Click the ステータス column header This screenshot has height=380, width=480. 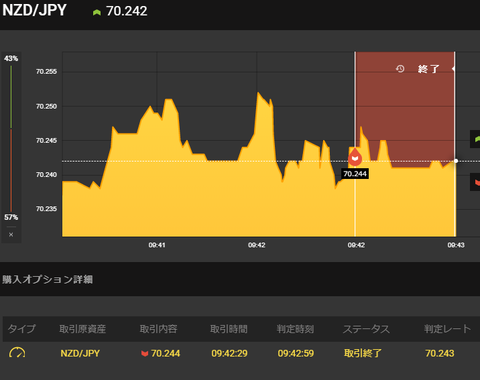pos(366,329)
